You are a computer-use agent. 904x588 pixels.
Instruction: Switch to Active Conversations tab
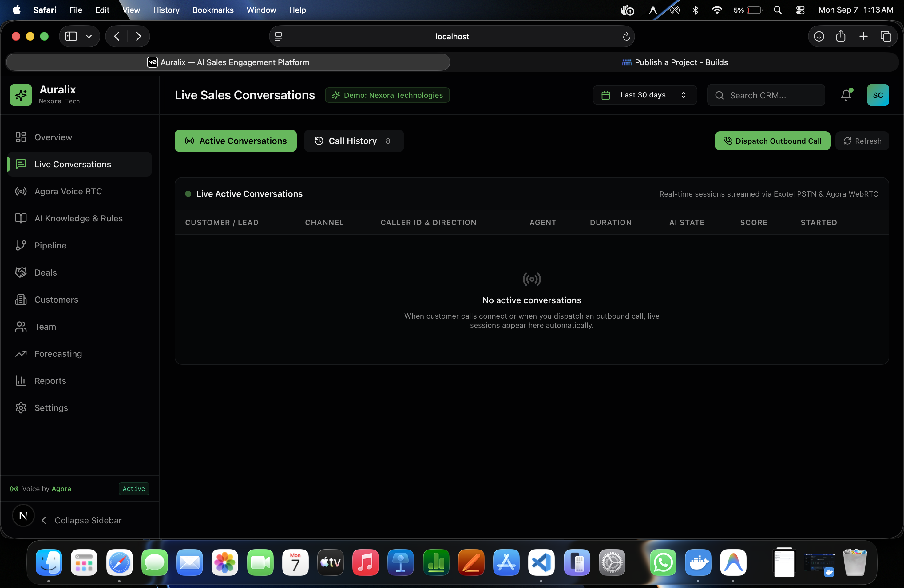pos(236,141)
